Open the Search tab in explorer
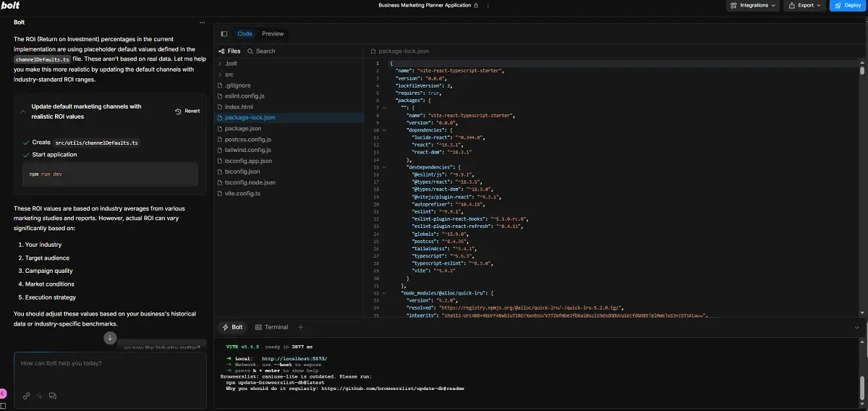The image size is (868, 411). 261,51
